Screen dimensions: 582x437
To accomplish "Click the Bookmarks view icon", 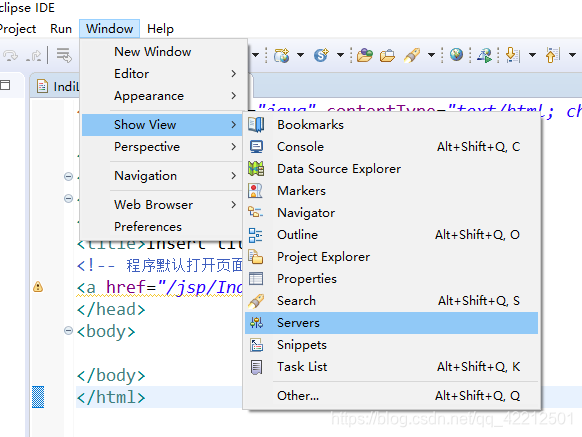I will click(x=256, y=125).
